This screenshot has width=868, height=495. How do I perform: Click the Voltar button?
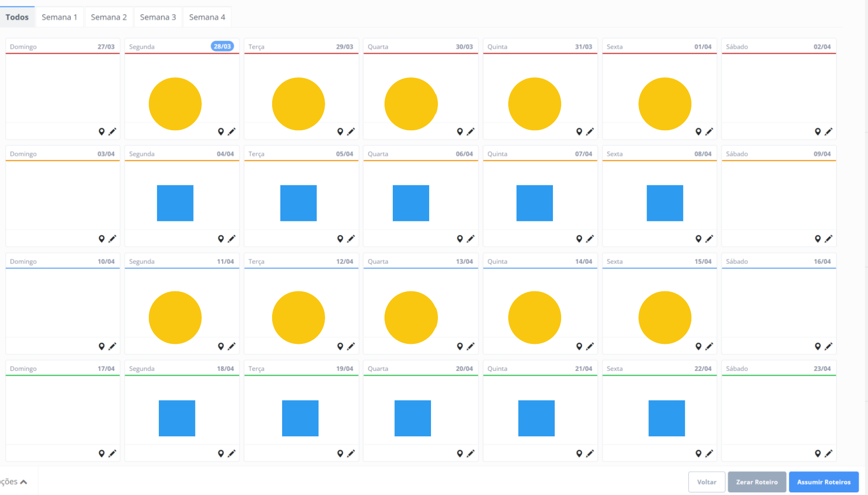[707, 482]
